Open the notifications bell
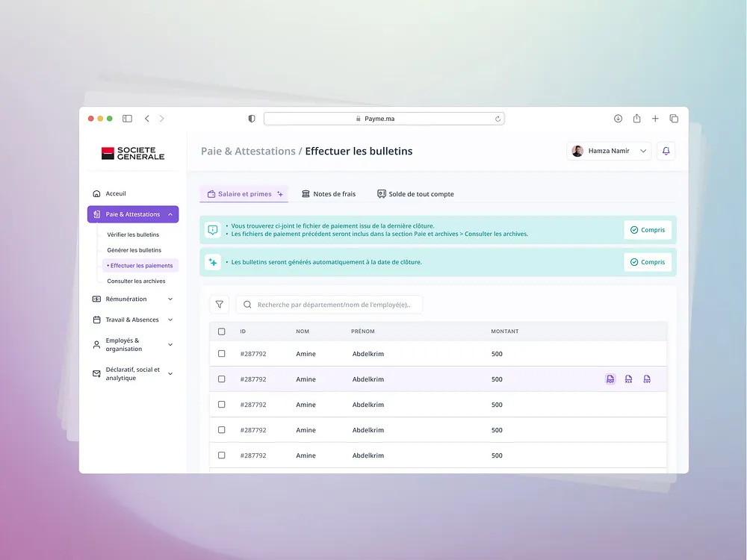 coord(666,151)
